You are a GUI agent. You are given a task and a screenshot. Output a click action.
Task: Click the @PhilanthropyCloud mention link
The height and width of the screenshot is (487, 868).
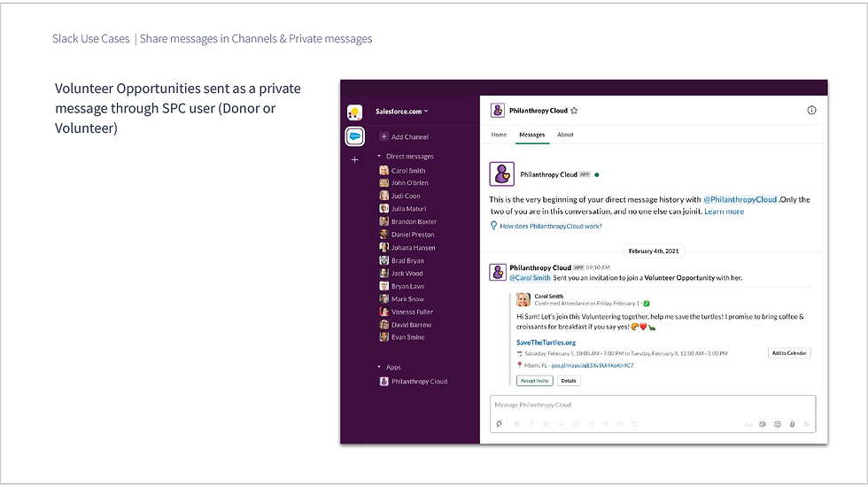(740, 199)
